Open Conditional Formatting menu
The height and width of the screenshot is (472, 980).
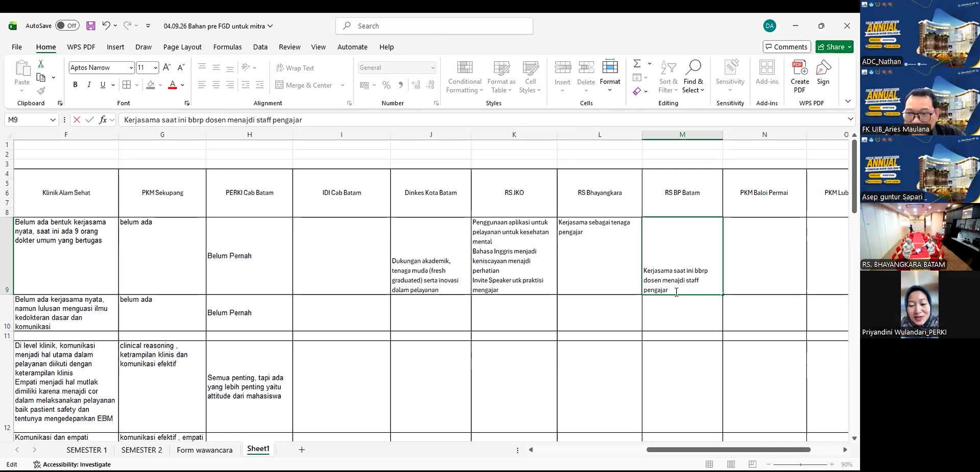point(465,78)
